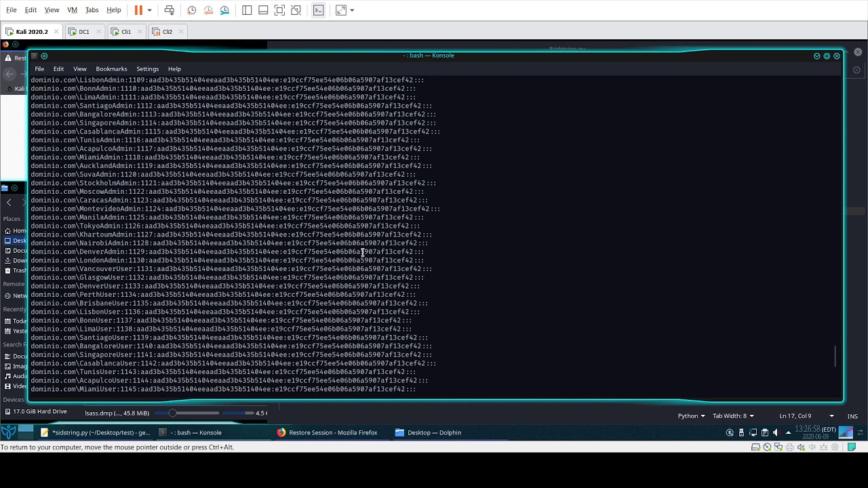The height and width of the screenshot is (488, 868).
Task: Open the Tab Width dropdown
Action: click(733, 415)
